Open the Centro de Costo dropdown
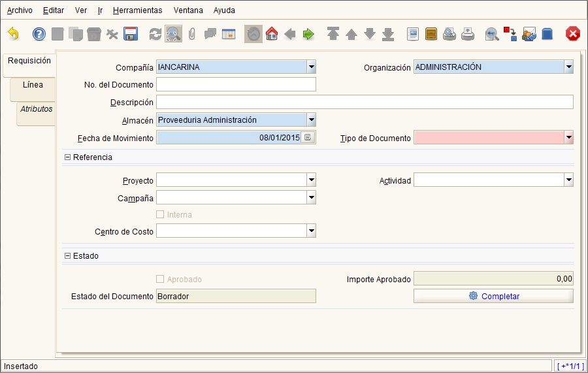Image resolution: width=588 pixels, height=373 pixels. tap(311, 231)
